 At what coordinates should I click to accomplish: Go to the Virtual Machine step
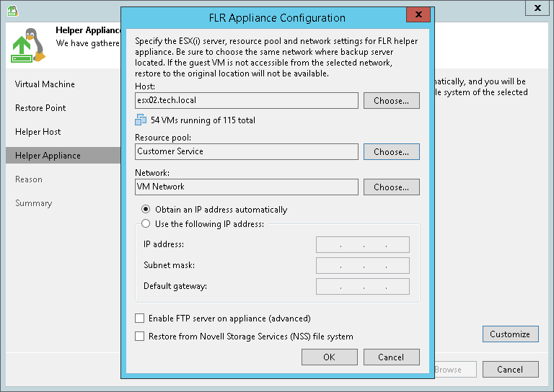tap(45, 84)
